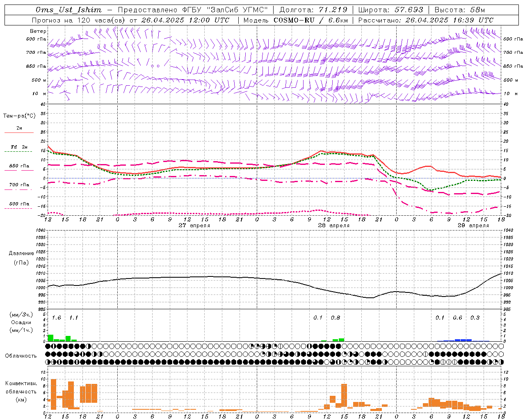Click the 3-hour precipitation total 0.6
The image size is (525, 420).
click(x=457, y=318)
